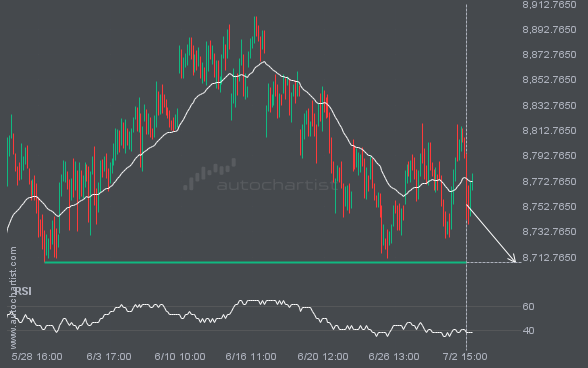Click the 8,852.7650 price axis label
The image size is (588, 368).
coord(549,80)
